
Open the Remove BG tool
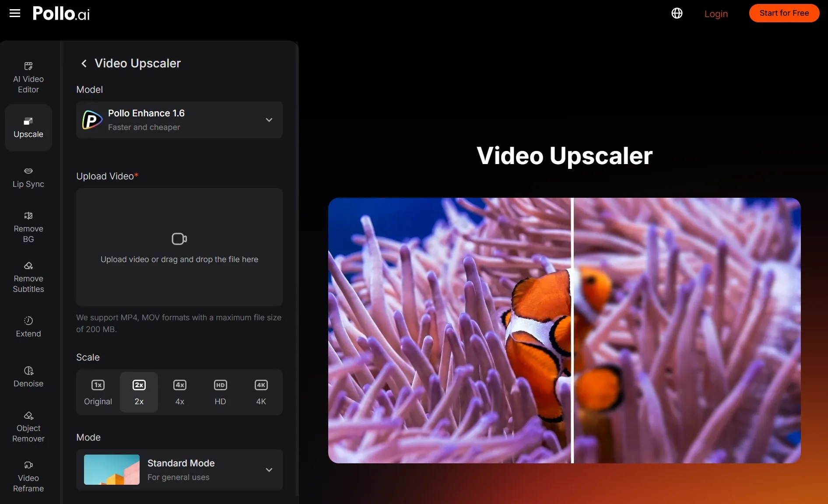[x=28, y=227]
